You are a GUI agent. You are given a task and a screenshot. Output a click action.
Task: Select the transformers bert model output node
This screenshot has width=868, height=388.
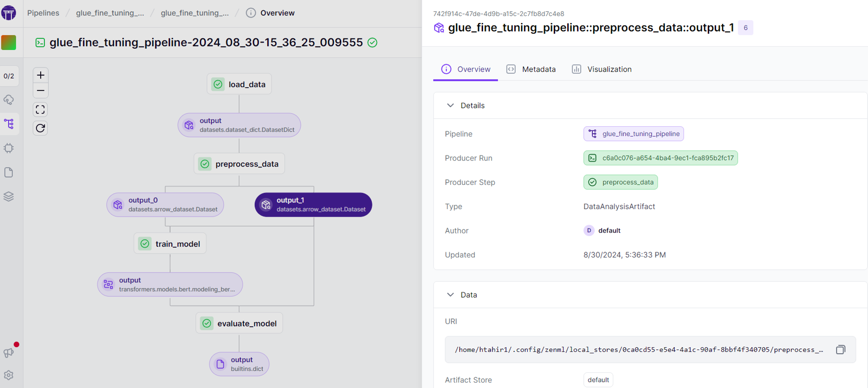point(170,285)
